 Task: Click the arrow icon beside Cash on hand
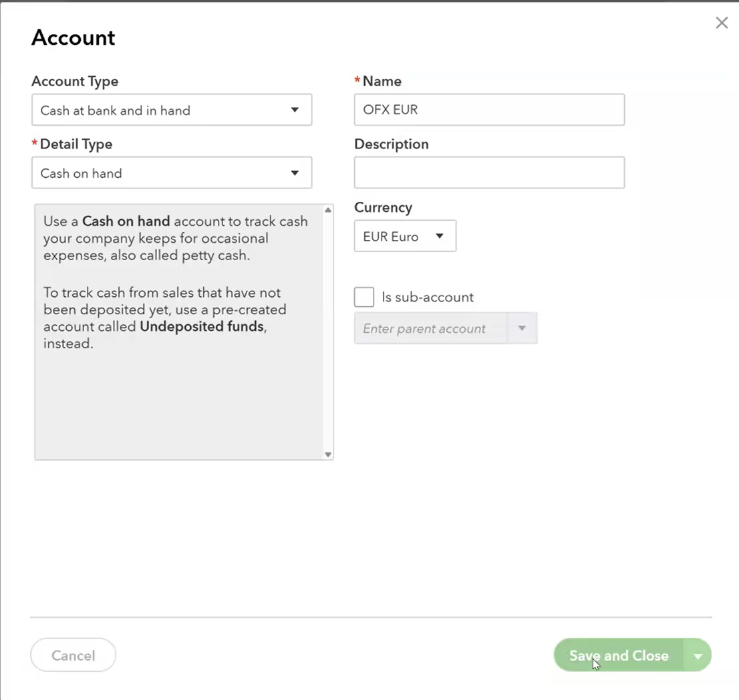[x=295, y=173]
